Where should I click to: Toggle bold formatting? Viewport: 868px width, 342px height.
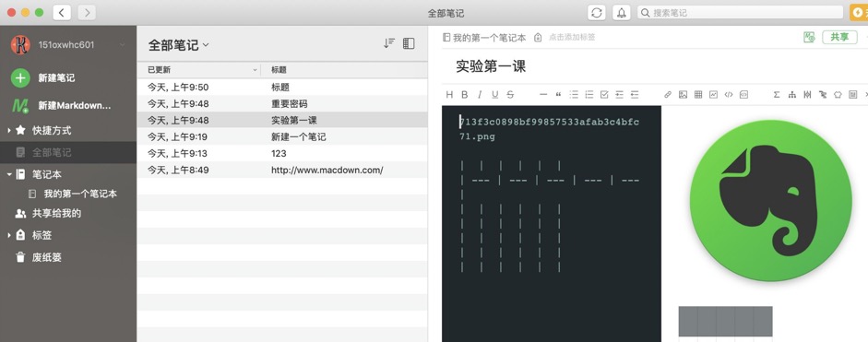pyautogui.click(x=465, y=95)
